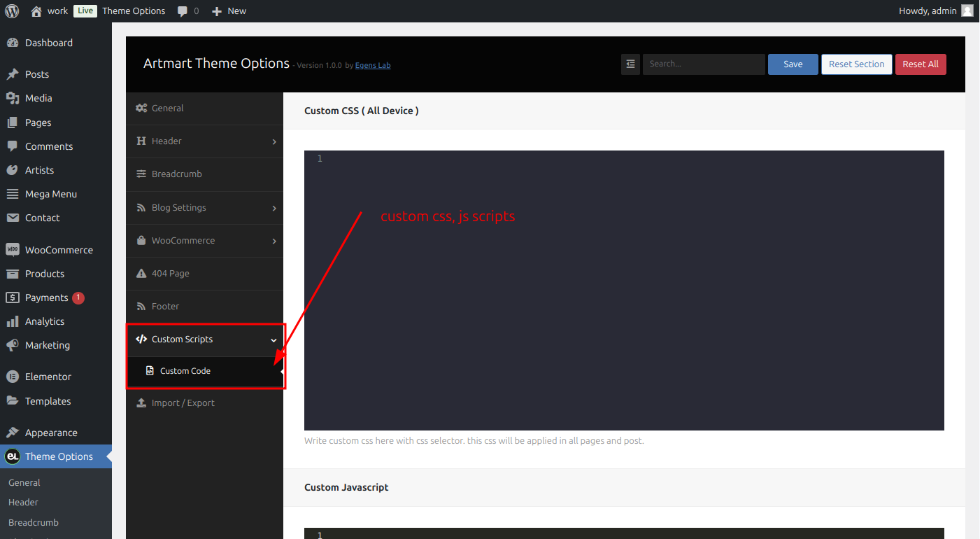Click the Pages icon in sidebar
980x539 pixels.
pos(13,122)
